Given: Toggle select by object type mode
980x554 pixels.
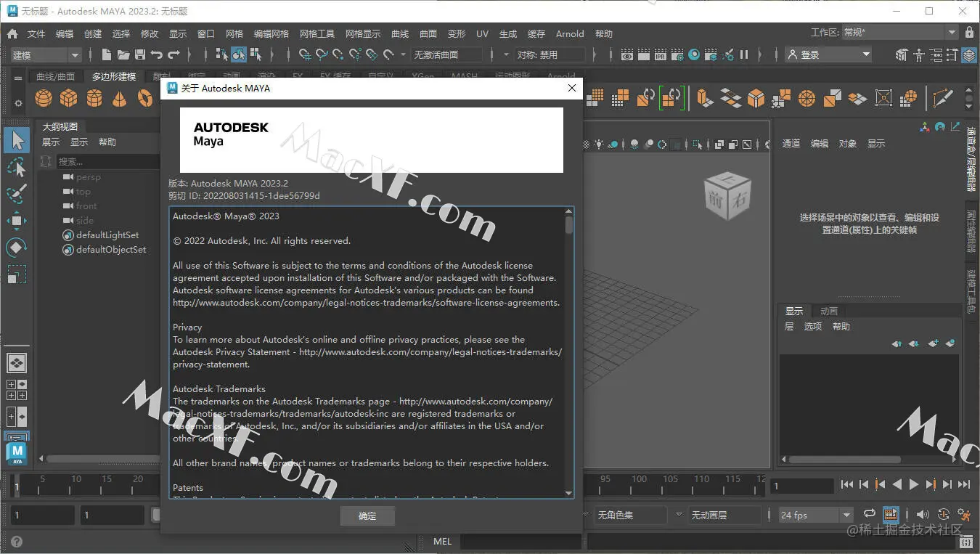Looking at the screenshot, I should click(x=239, y=54).
